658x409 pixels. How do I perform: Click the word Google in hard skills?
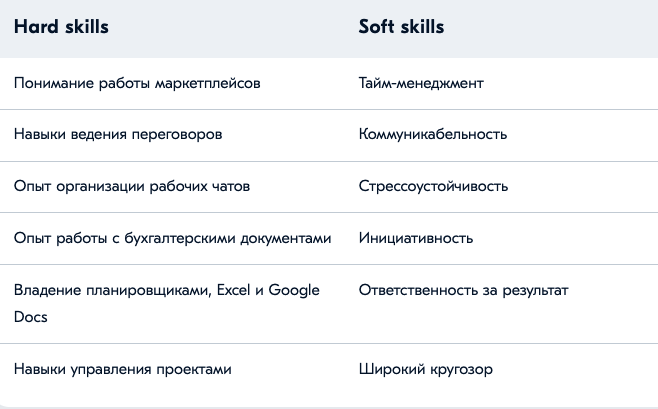(294, 290)
